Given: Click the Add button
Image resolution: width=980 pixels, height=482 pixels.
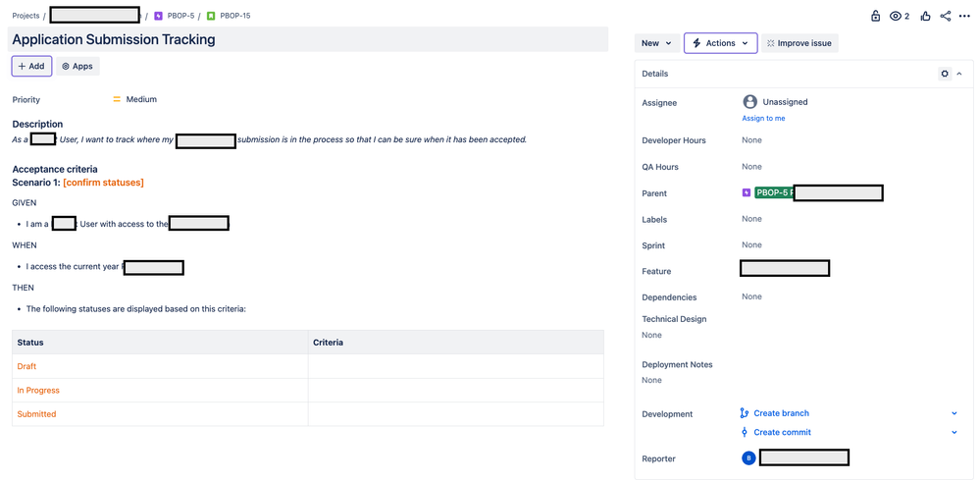Looking at the screenshot, I should click(x=31, y=66).
